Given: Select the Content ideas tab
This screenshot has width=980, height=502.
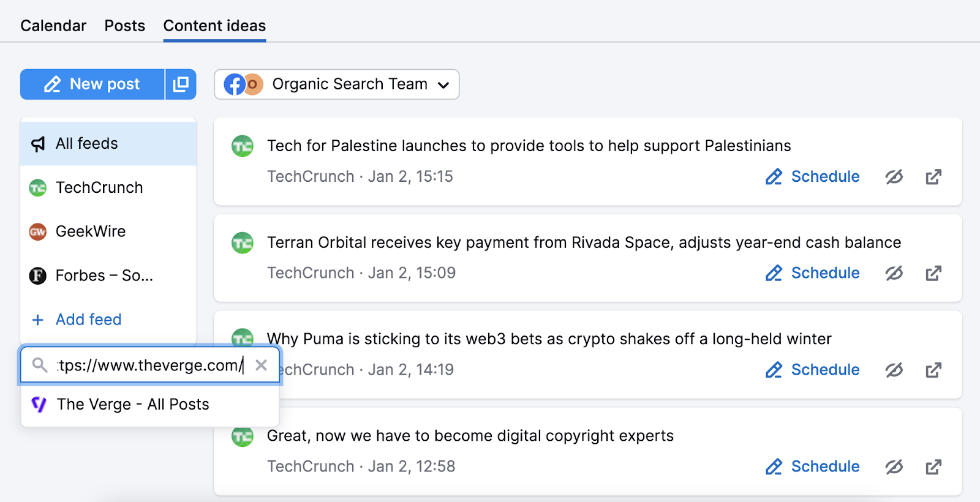Looking at the screenshot, I should pos(214,26).
